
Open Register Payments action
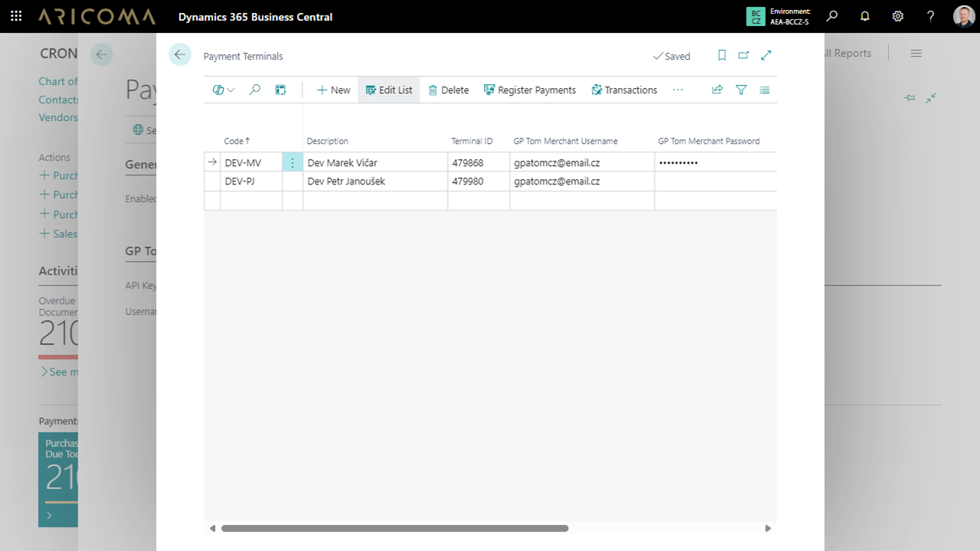(530, 90)
